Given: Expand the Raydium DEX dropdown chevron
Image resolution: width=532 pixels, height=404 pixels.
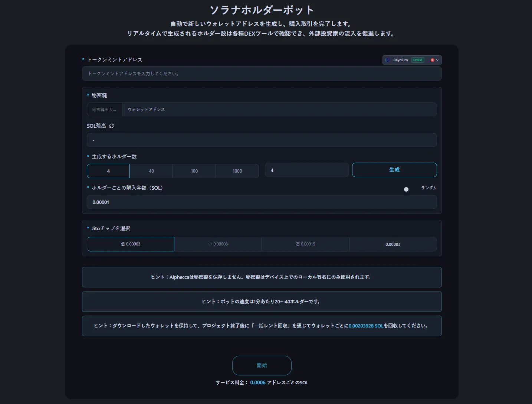Looking at the screenshot, I should point(437,60).
